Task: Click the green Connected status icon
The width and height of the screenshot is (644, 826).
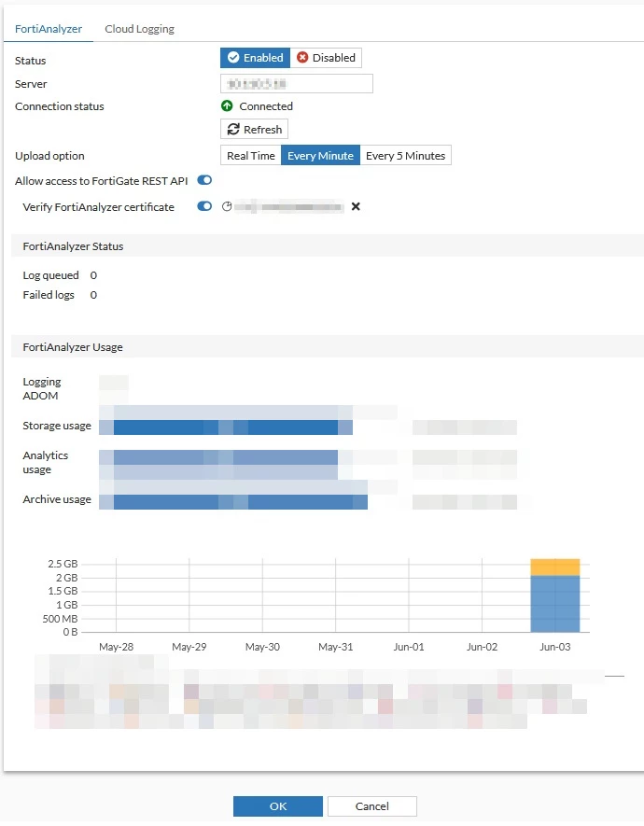Action: click(227, 105)
